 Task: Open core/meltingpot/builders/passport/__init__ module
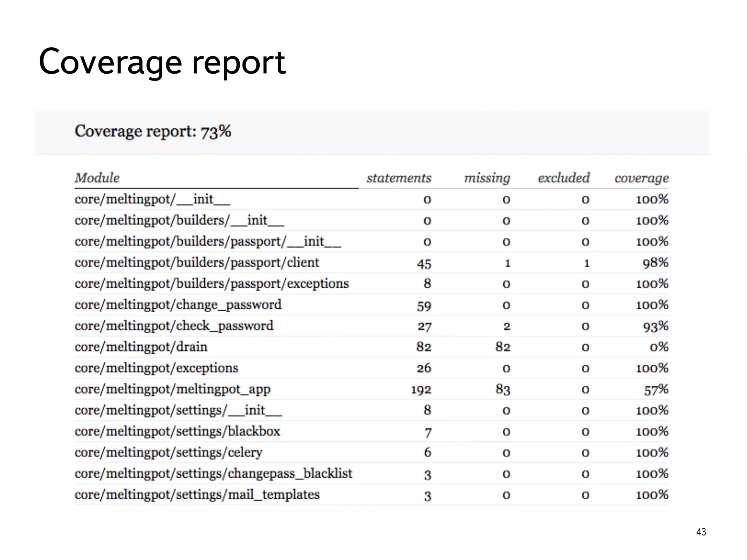coord(208,242)
